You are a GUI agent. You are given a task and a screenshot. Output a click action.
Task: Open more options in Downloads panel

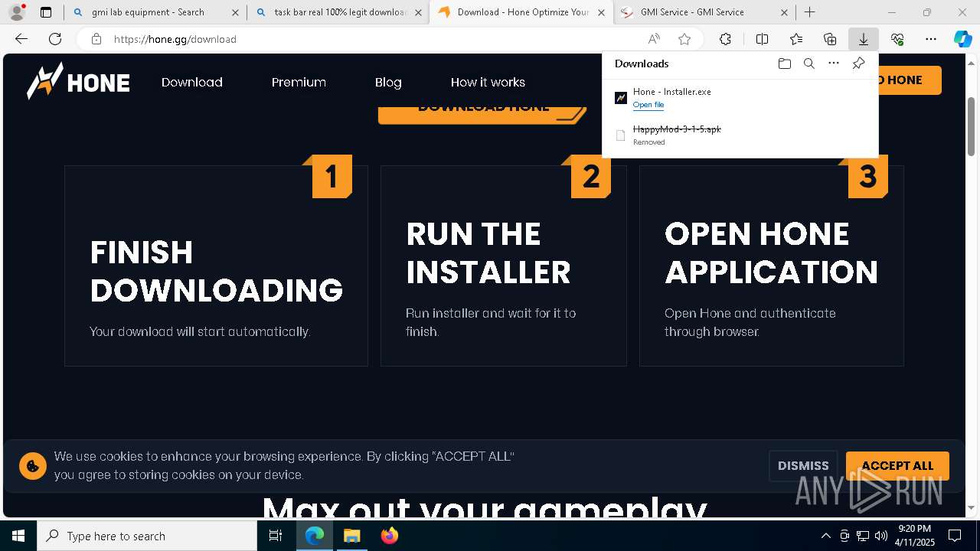point(834,64)
